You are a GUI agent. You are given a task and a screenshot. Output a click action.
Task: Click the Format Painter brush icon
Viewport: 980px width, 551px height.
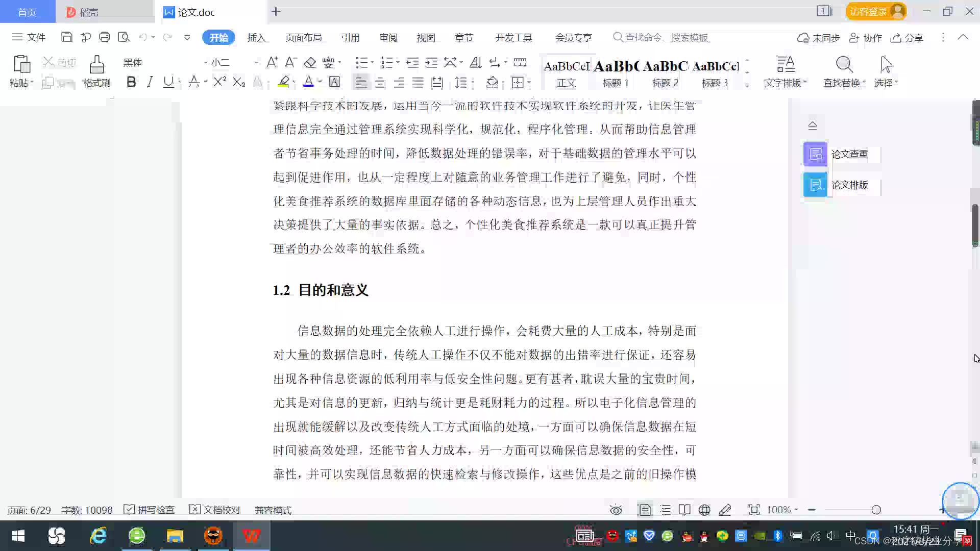pos(96,65)
